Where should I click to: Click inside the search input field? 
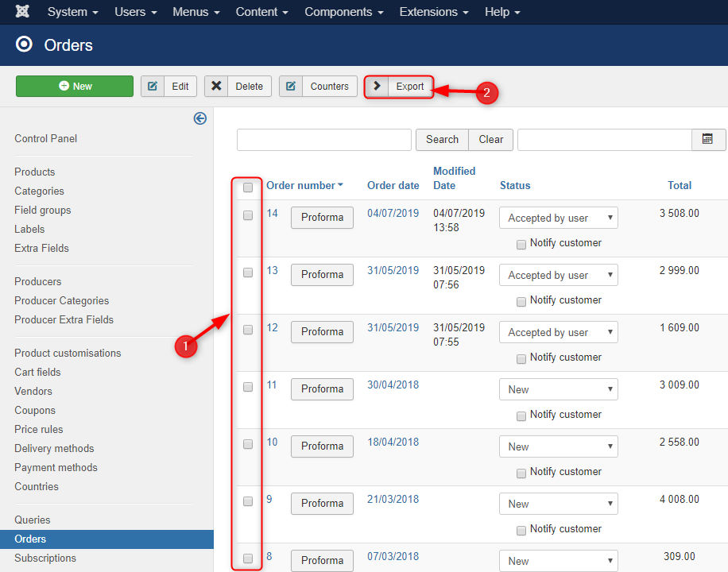click(x=323, y=139)
